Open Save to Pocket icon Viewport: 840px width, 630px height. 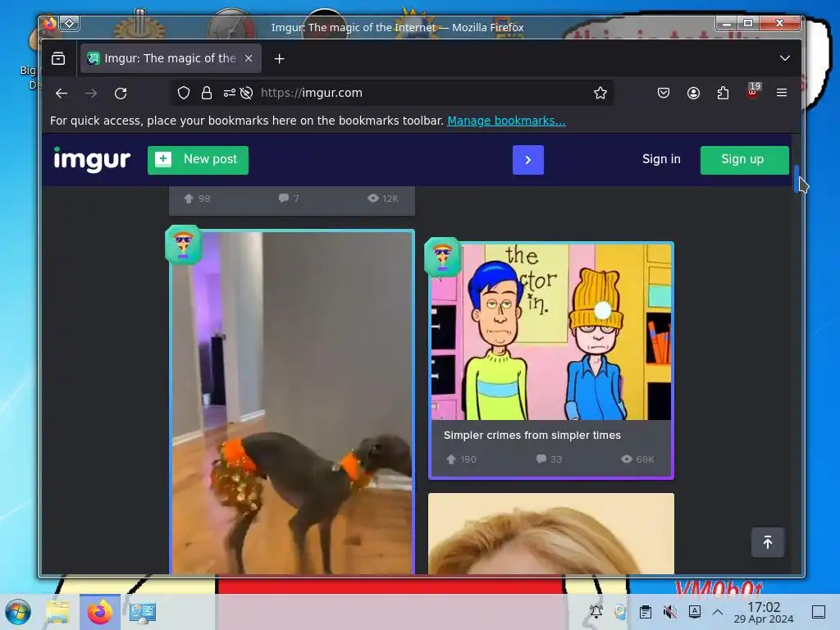coord(663,94)
